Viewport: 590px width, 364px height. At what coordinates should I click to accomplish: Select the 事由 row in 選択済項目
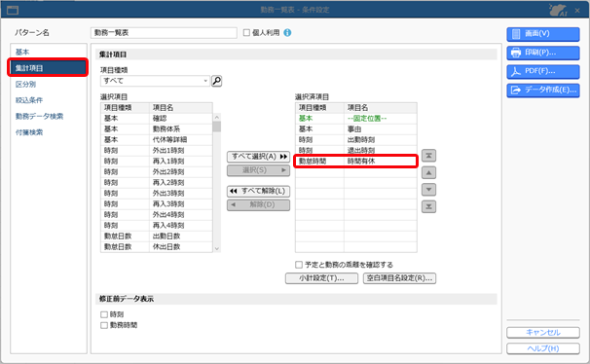pyautogui.click(x=356, y=129)
